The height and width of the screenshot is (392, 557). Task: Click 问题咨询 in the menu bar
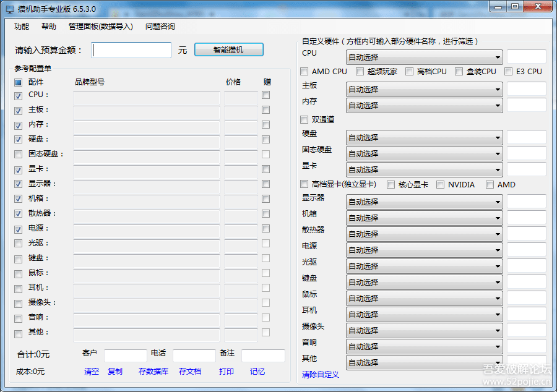160,27
